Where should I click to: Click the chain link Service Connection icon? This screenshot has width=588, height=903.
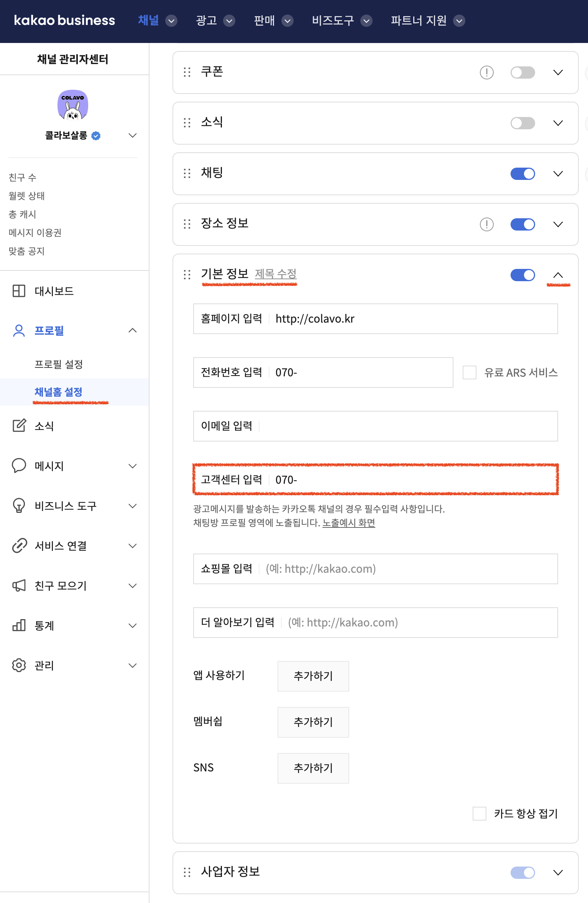point(19,545)
